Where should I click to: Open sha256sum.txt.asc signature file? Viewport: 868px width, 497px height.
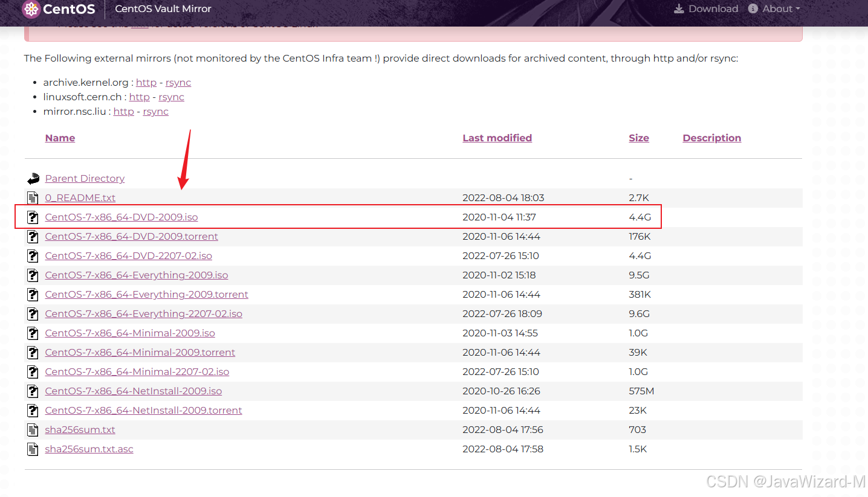pyautogui.click(x=89, y=449)
